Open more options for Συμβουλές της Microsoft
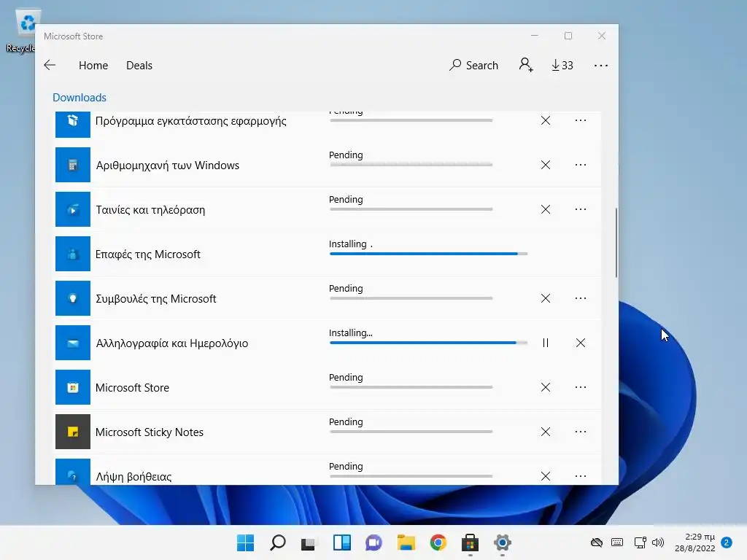The width and height of the screenshot is (747, 560). coord(580,298)
